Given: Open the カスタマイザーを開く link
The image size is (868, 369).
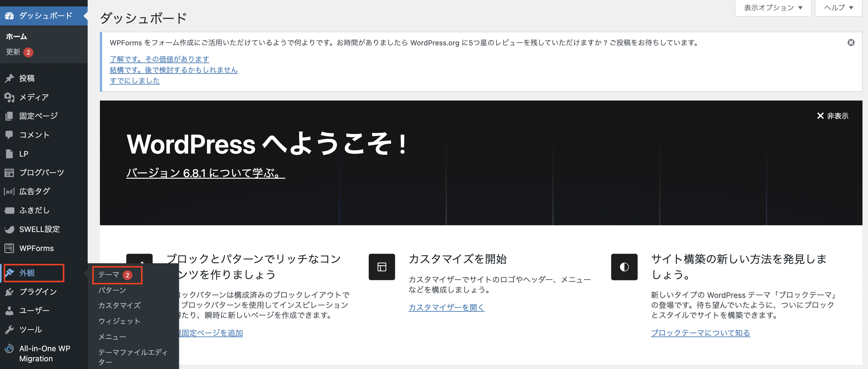Looking at the screenshot, I should (x=447, y=307).
